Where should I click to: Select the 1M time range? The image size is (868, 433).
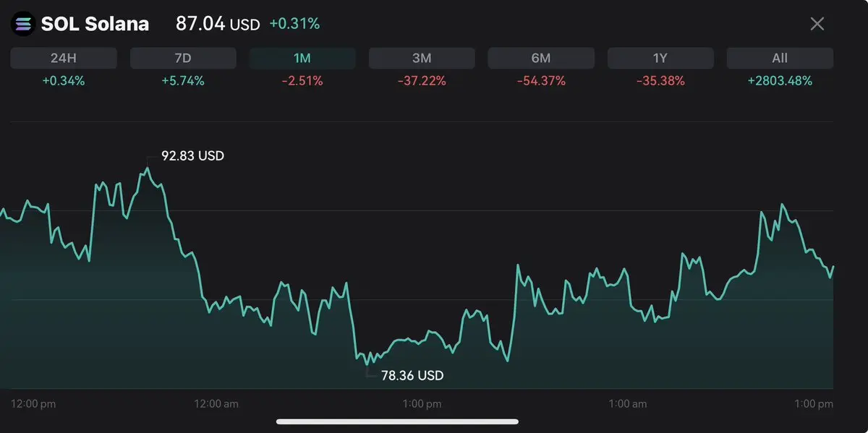pyautogui.click(x=302, y=59)
